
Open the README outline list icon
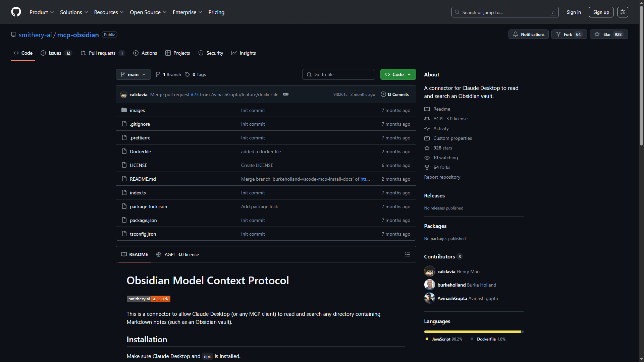407,254
